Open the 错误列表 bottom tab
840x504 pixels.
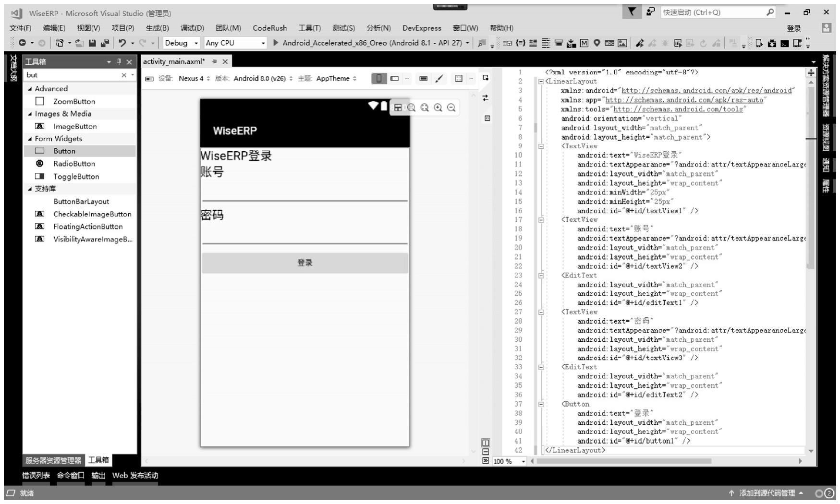tap(36, 475)
